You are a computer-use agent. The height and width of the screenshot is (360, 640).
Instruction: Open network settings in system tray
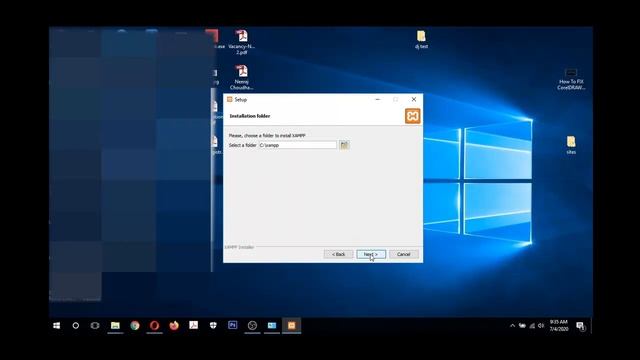tap(532, 325)
